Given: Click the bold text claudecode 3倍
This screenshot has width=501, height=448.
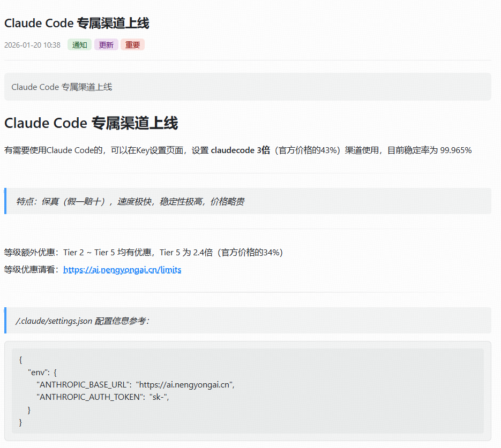Looking at the screenshot, I should [x=240, y=150].
